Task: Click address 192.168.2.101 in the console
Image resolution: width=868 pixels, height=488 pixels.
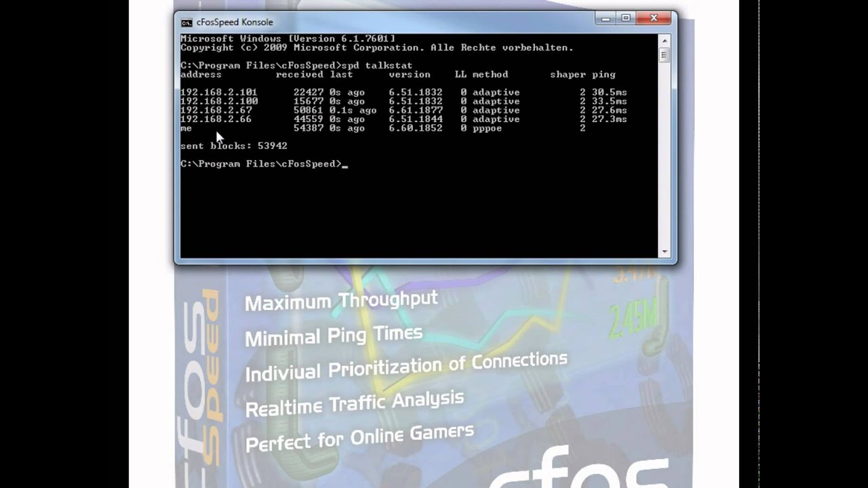Action: click(219, 92)
